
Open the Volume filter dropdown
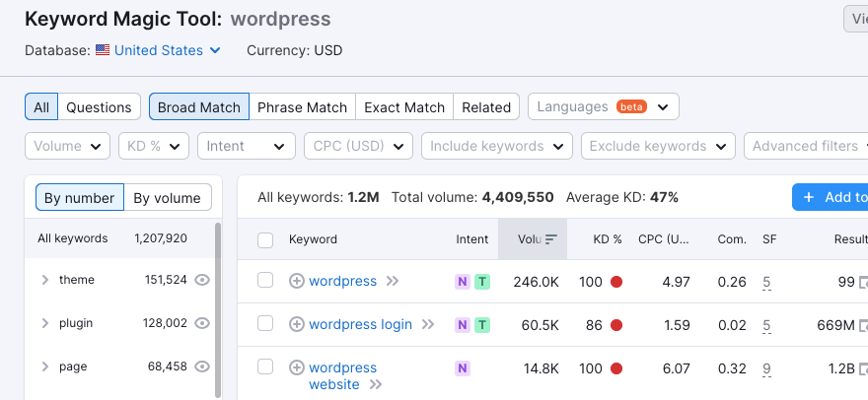67,146
